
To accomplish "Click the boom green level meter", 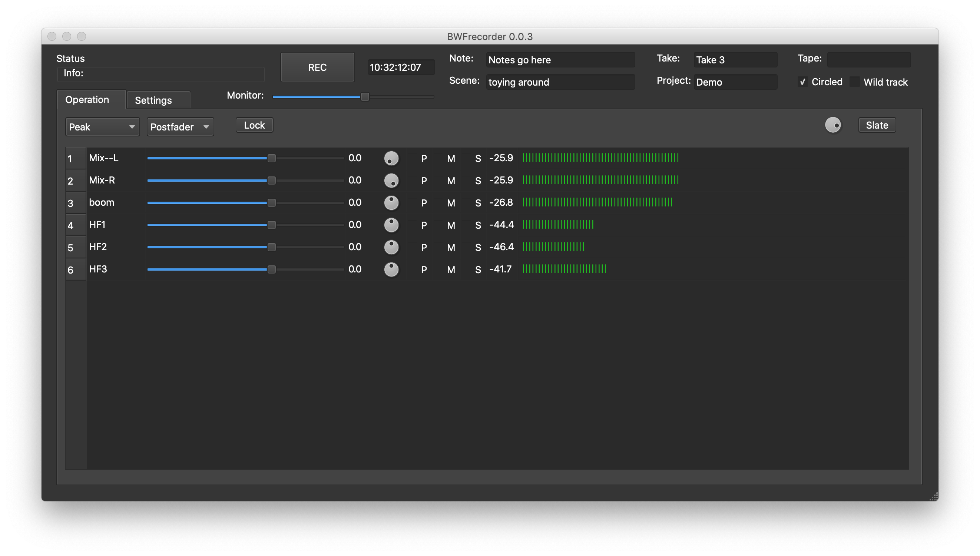I will click(597, 202).
